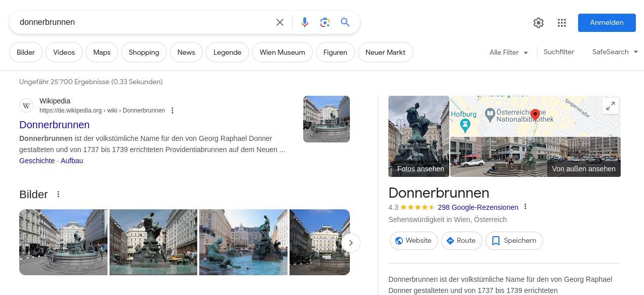This screenshot has height=295, width=644.
Task: Open quick settings with the gear icon
Action: point(539,23)
